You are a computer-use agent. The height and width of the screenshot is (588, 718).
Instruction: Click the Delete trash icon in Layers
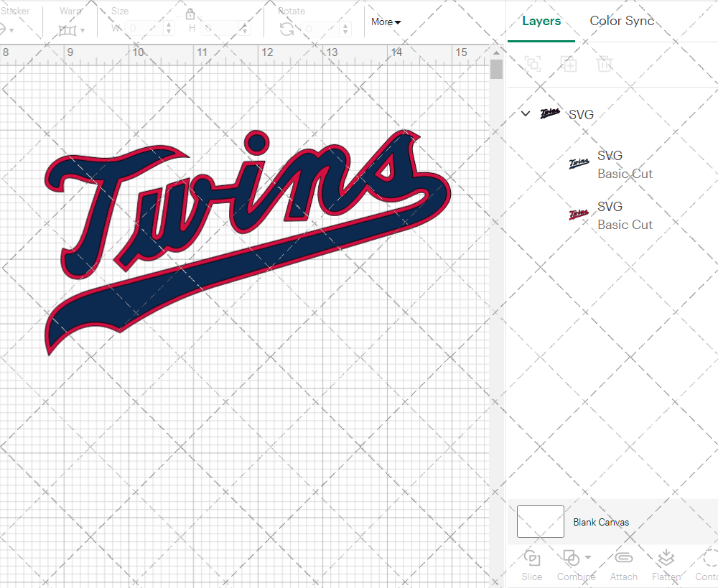(605, 64)
